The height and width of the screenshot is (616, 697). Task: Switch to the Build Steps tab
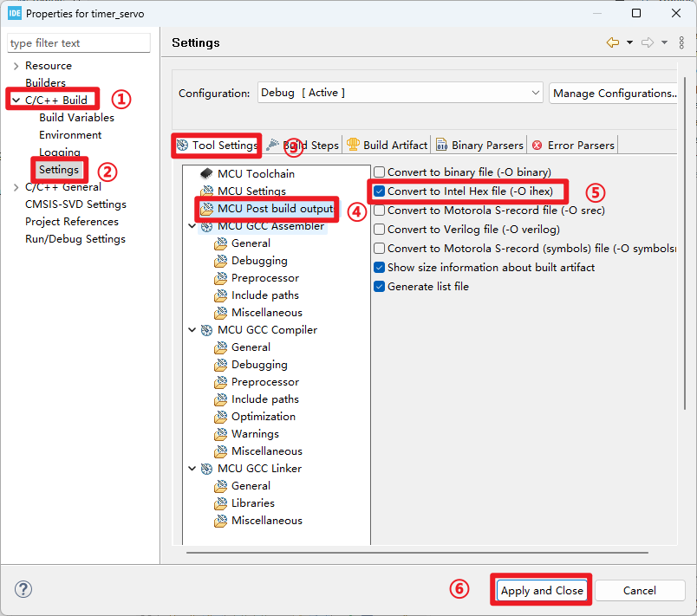click(304, 146)
